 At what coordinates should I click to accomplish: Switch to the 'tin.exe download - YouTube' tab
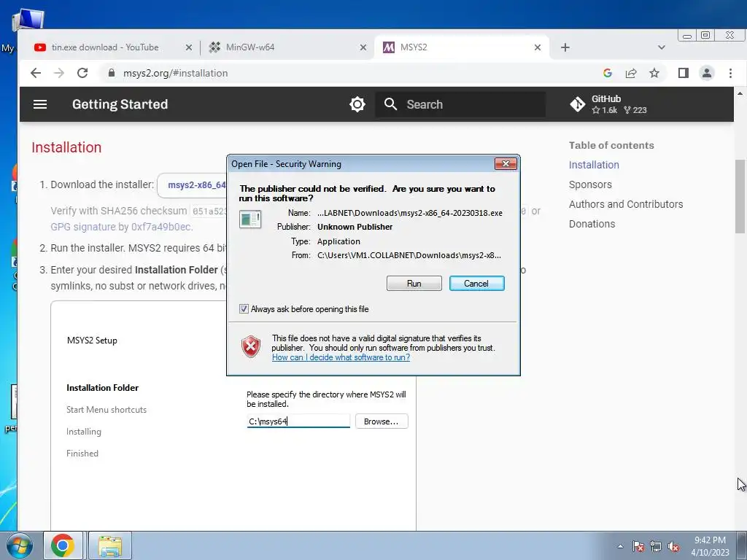105,47
